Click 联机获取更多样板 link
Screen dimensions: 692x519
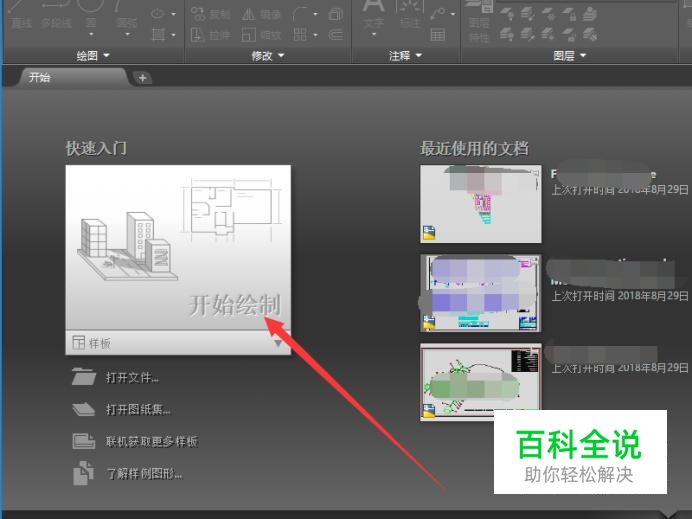tap(135, 441)
